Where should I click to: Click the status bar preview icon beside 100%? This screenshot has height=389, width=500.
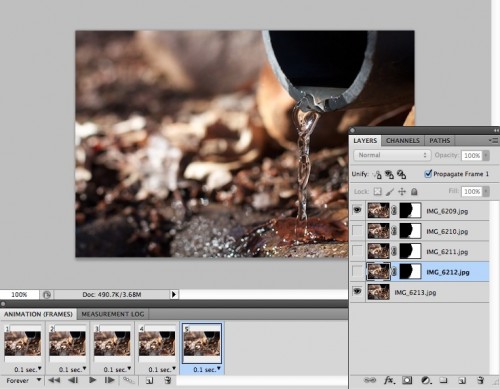pyautogui.click(x=47, y=294)
